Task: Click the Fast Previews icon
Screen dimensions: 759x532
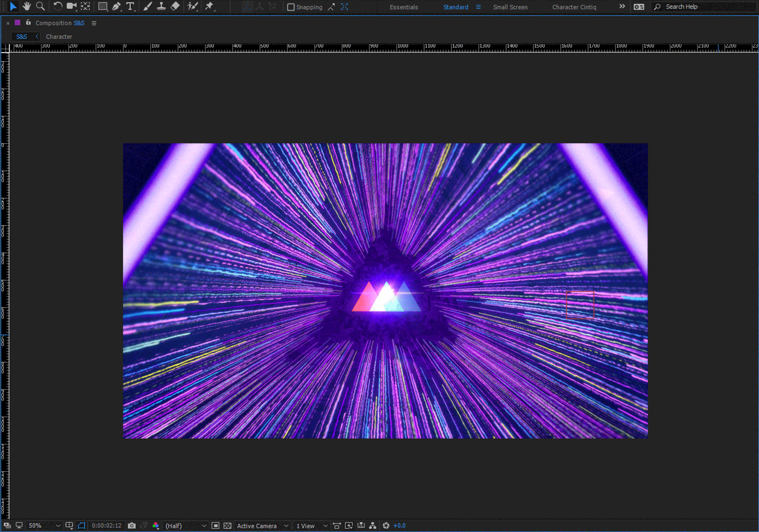Action: [x=349, y=525]
